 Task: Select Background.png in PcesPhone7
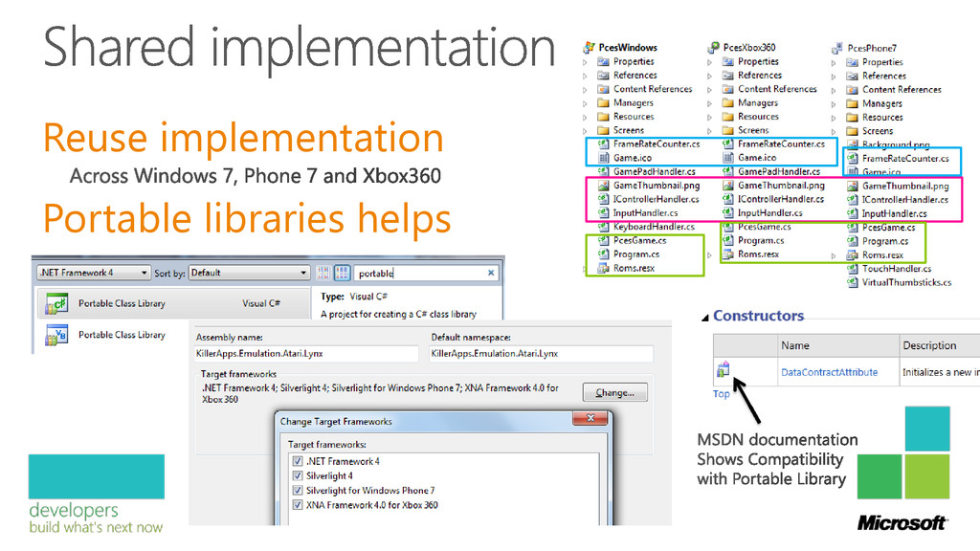[x=896, y=145]
